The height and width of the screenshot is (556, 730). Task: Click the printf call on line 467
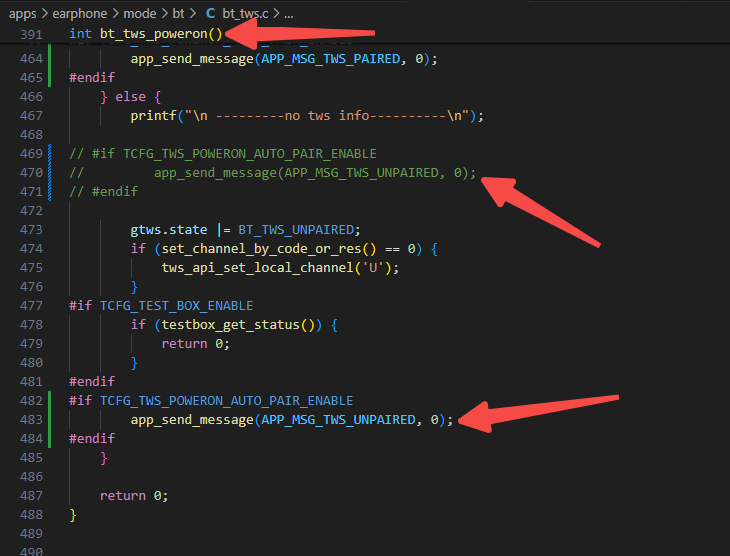(154, 115)
